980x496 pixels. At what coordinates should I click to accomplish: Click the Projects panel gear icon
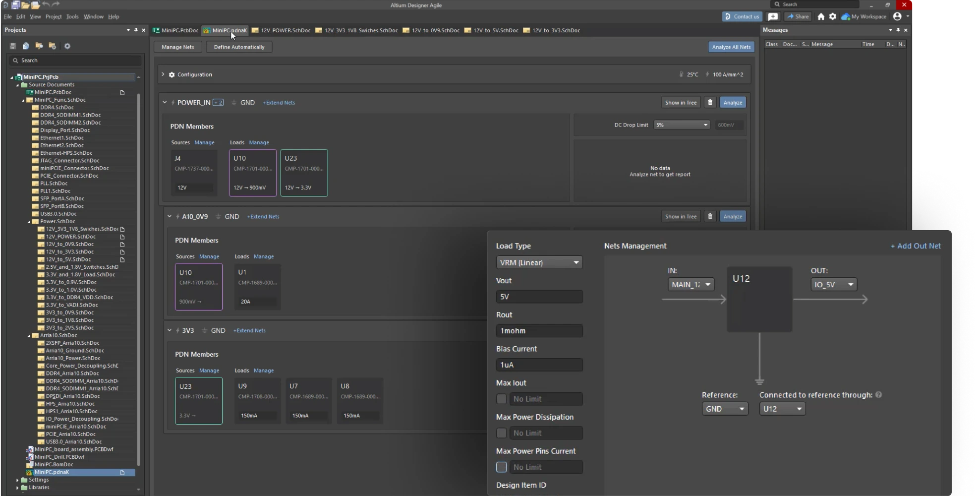pyautogui.click(x=67, y=46)
